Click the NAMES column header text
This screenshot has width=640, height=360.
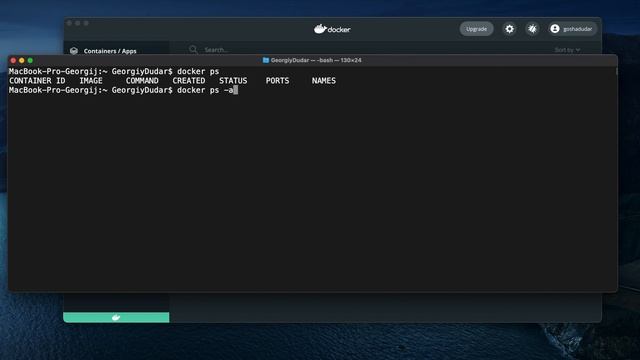point(324,81)
